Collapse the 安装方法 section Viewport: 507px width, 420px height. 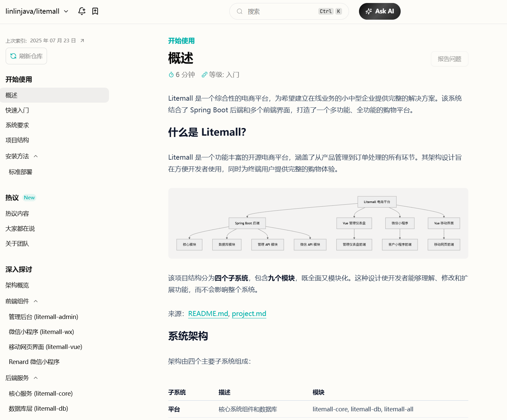[x=36, y=156]
